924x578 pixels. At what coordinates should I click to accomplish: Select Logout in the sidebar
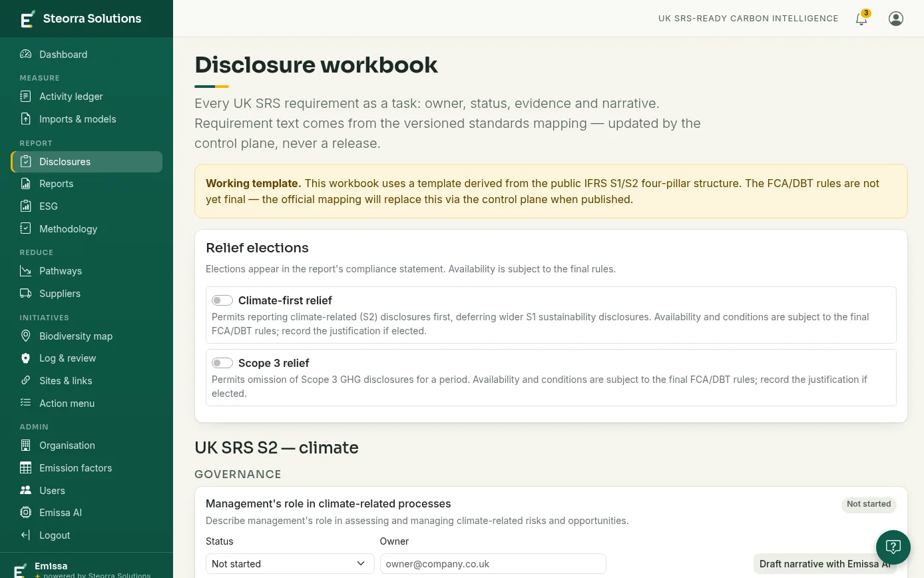point(87,535)
